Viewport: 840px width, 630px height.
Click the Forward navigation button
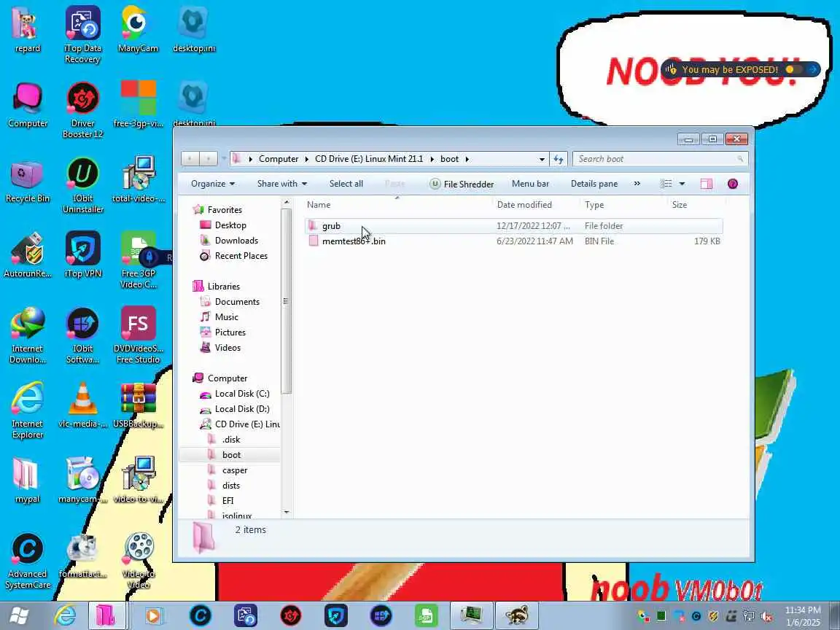[x=209, y=158]
